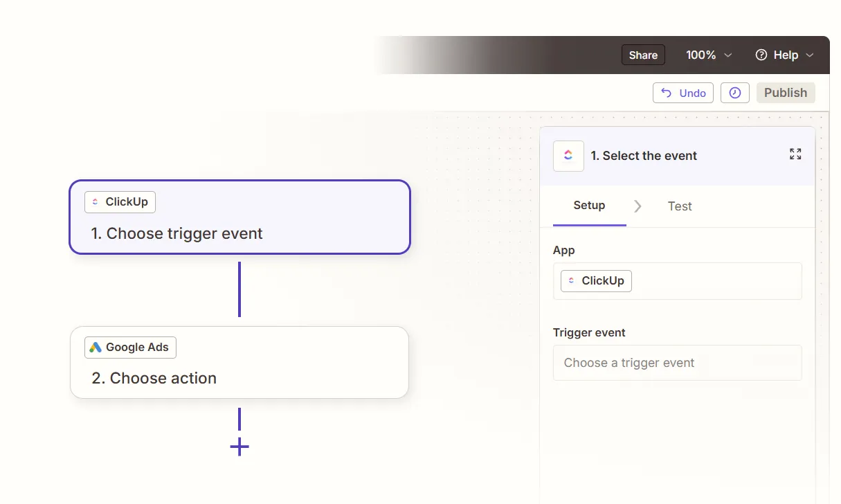The width and height of the screenshot is (841, 504).
Task: Click the expand panel icon beside Select the event
Action: pos(795,154)
